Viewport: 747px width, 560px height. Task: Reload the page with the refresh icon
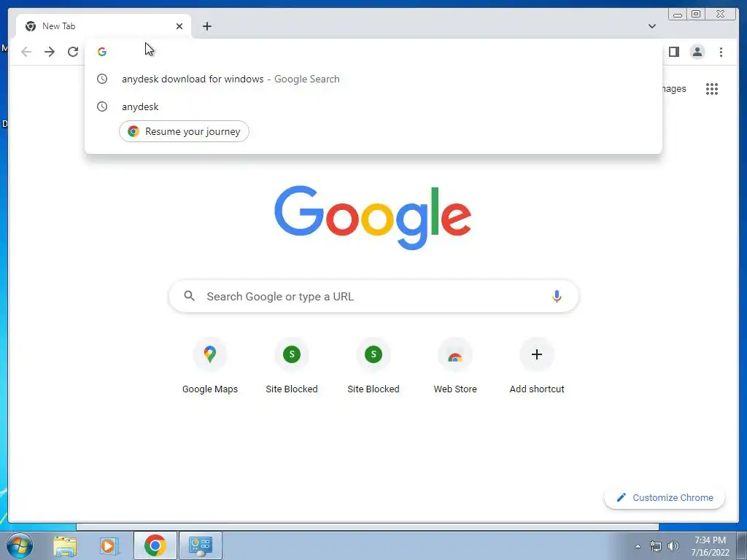(73, 52)
